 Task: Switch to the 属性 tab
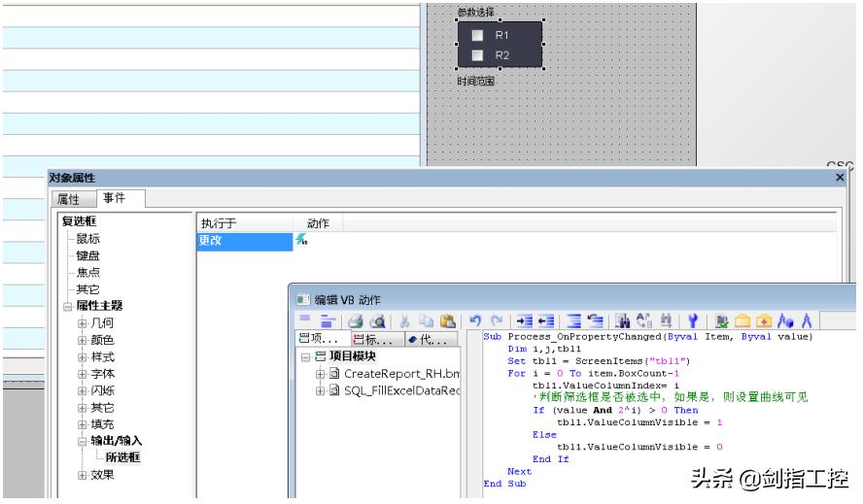point(68,199)
